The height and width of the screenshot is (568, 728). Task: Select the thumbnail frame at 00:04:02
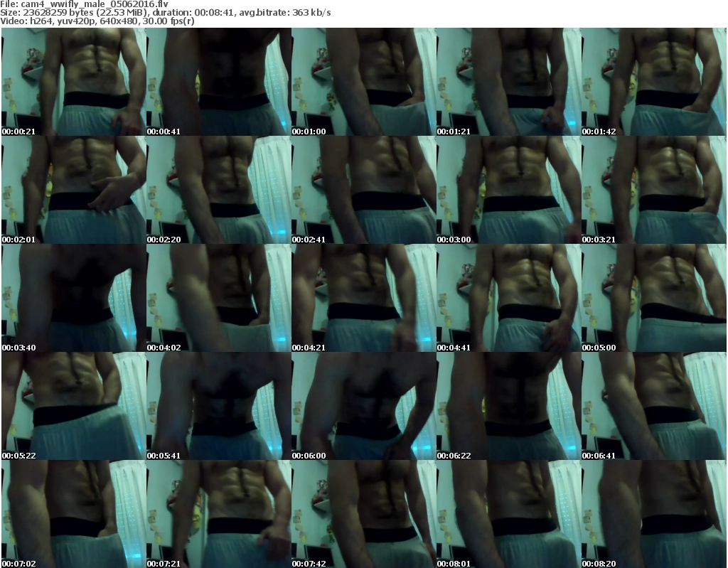219,298
